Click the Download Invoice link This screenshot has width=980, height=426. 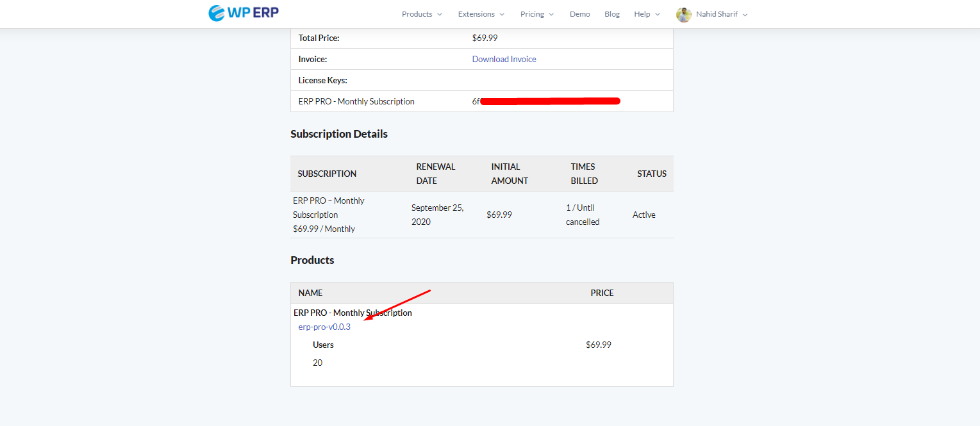click(x=504, y=58)
